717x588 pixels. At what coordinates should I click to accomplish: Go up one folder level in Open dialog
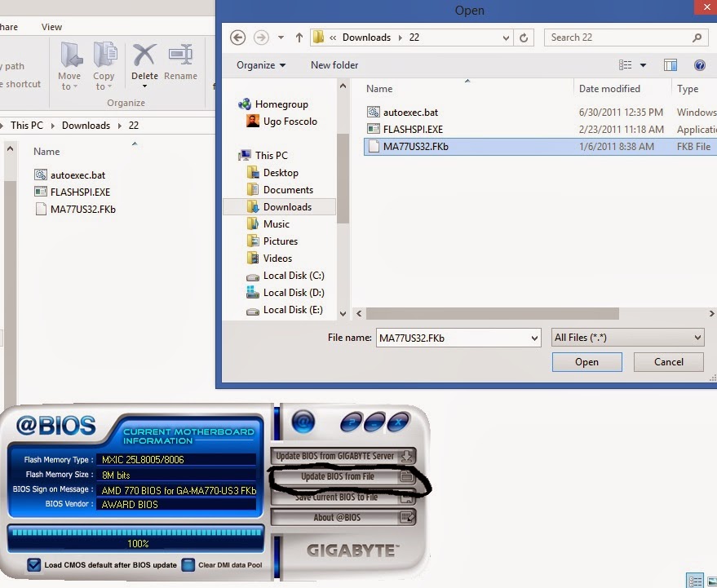[x=299, y=38]
